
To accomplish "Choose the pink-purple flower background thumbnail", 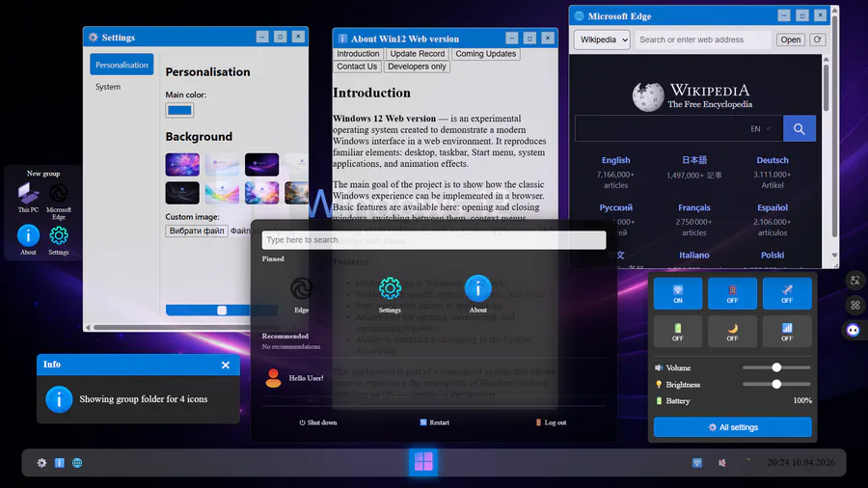I will (x=182, y=164).
